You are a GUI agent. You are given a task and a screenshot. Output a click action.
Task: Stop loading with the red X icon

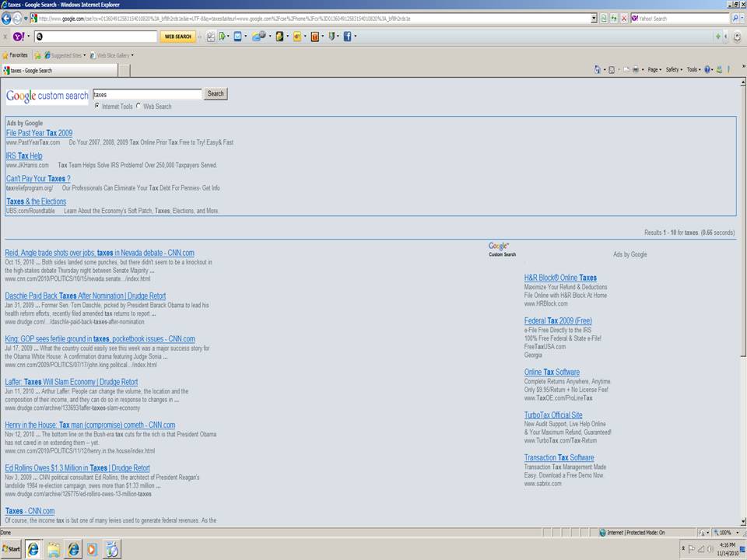[623, 19]
